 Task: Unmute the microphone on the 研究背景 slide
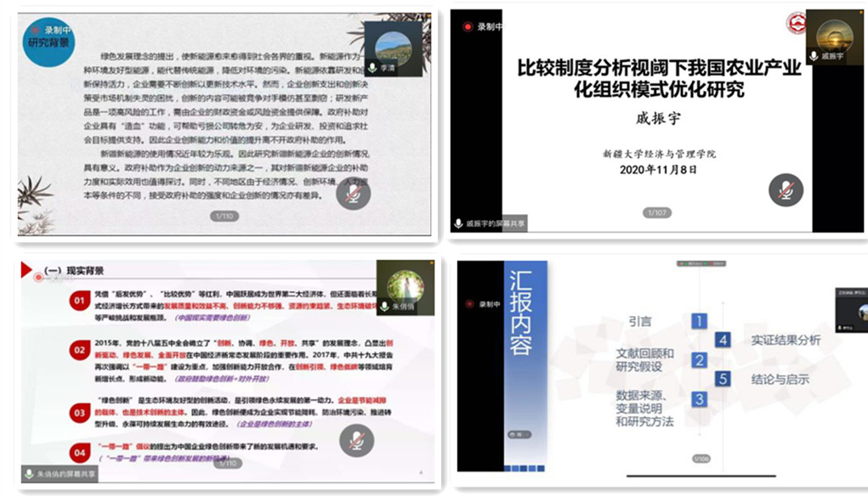pyautogui.click(x=353, y=194)
